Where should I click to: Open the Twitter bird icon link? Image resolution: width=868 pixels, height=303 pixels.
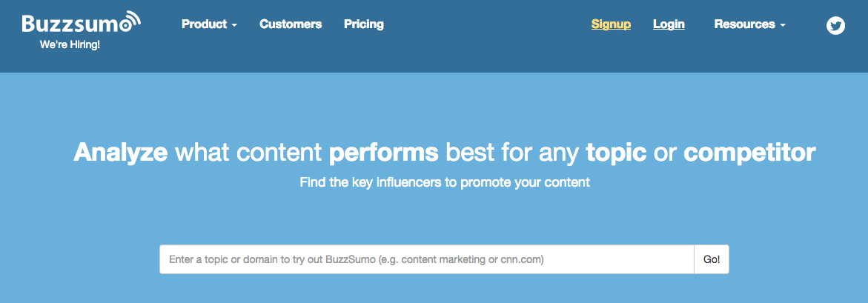(836, 25)
